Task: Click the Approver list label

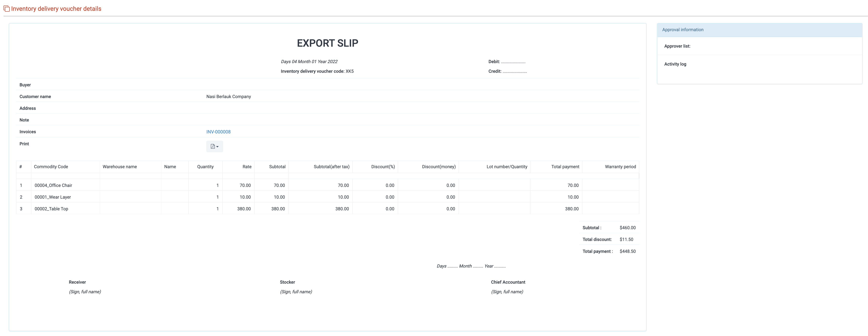Action: (x=677, y=46)
